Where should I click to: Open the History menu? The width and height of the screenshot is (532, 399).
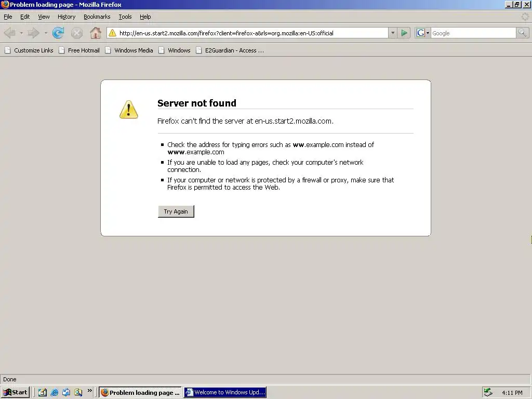pyautogui.click(x=66, y=17)
